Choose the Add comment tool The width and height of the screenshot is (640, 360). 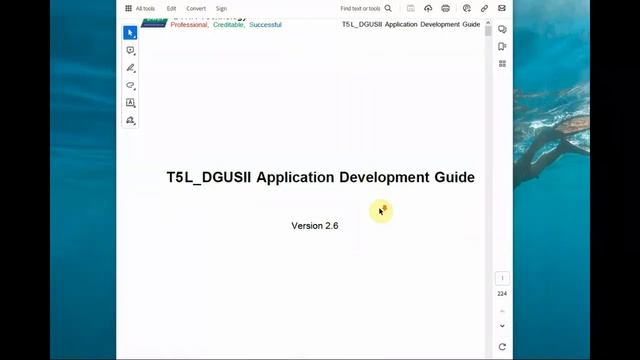click(x=130, y=50)
